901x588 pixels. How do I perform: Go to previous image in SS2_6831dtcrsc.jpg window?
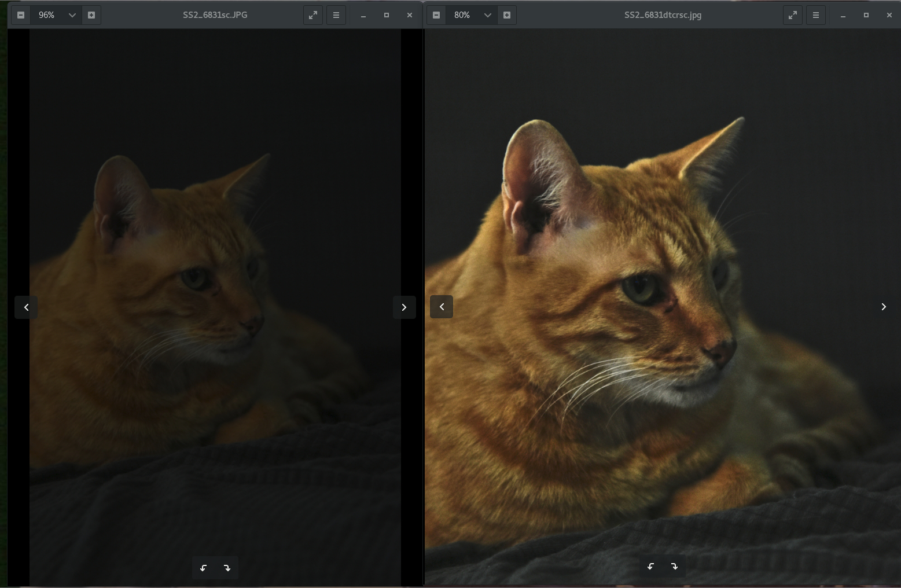coord(442,307)
